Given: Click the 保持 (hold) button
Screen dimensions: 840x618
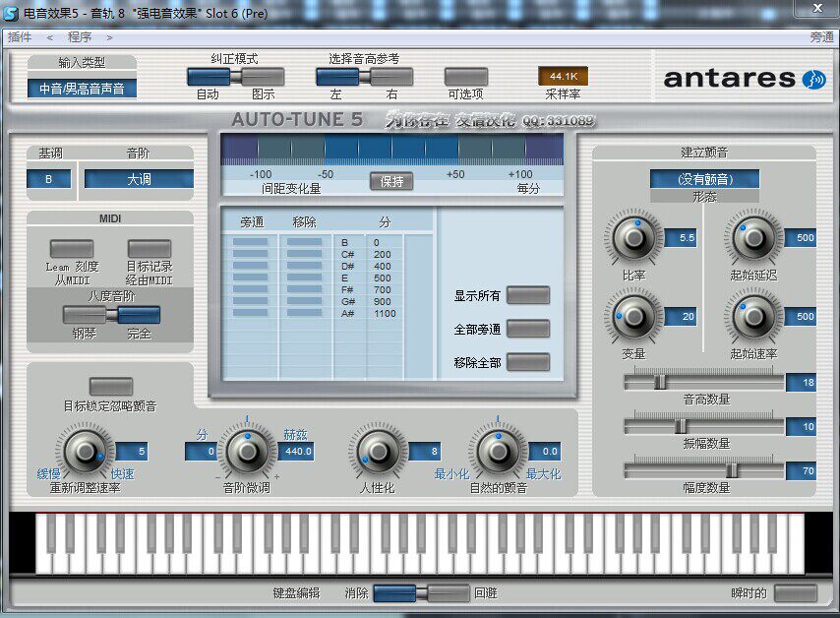Looking at the screenshot, I should click(x=391, y=182).
